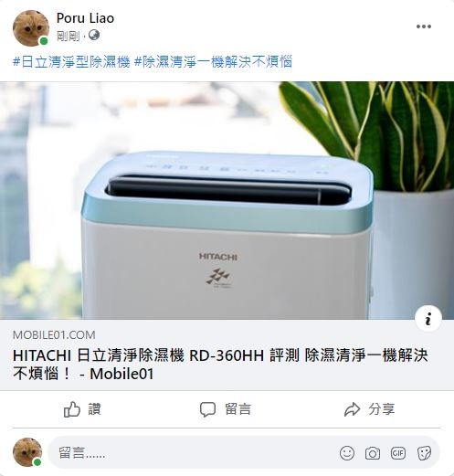Open the 剛剛 post timestamp
This screenshot has width=454, height=476.
(68, 36)
